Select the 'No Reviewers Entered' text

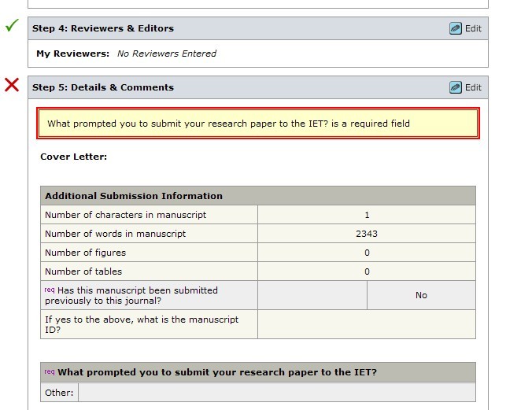pyautogui.click(x=166, y=54)
